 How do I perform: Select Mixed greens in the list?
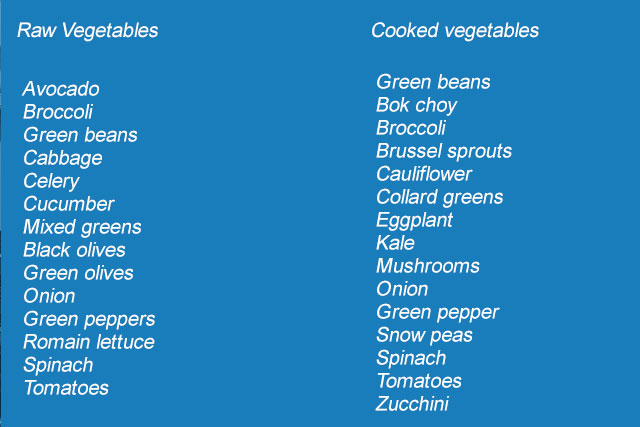click(82, 227)
